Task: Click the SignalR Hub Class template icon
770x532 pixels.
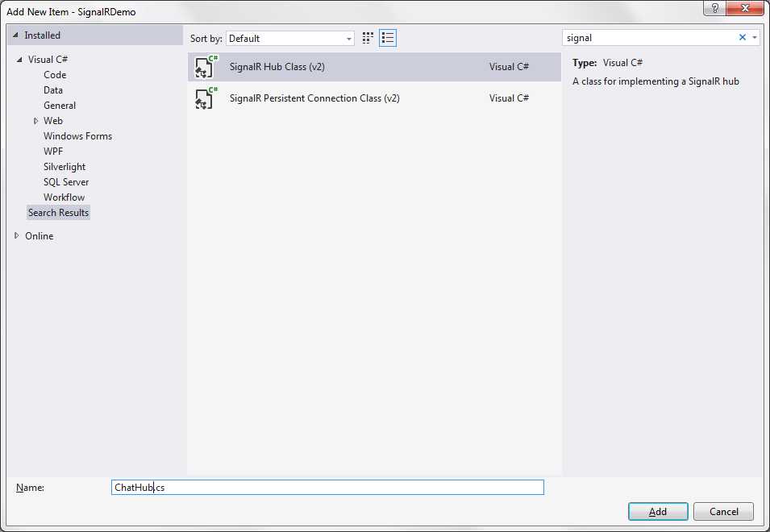Action: tap(206, 67)
